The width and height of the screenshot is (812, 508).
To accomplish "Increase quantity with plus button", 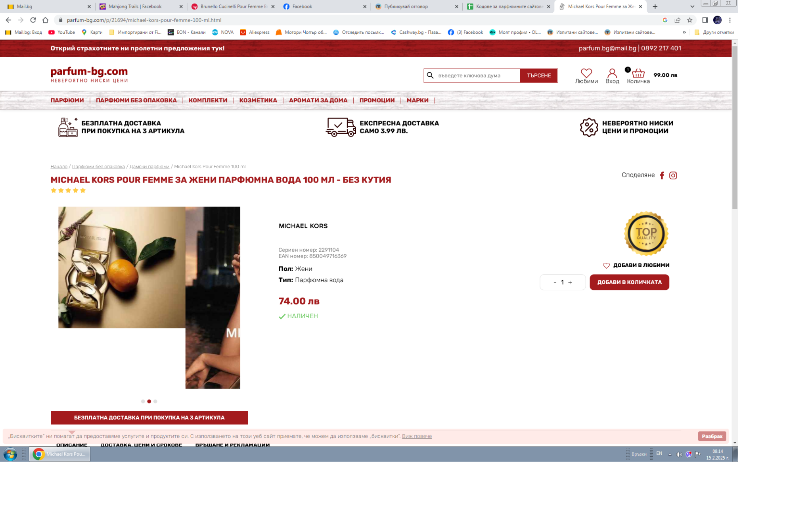I will pos(570,282).
